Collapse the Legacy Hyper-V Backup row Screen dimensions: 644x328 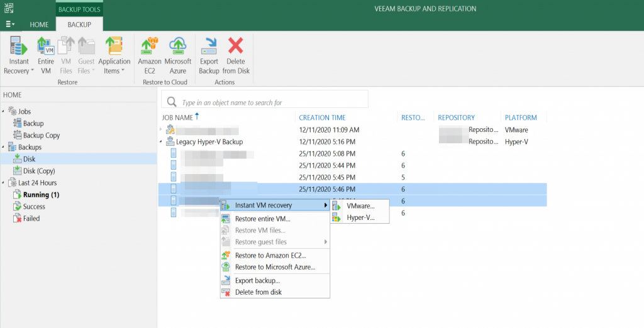pos(161,141)
